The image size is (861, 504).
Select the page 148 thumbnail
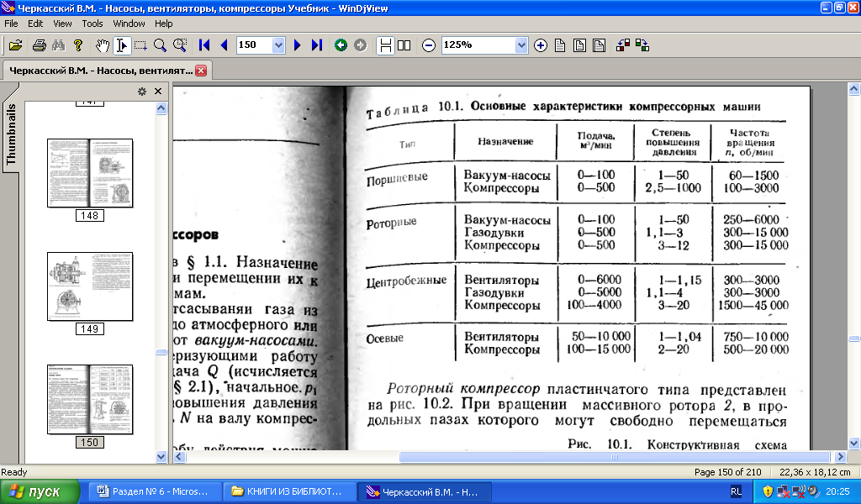pyautogui.click(x=90, y=173)
